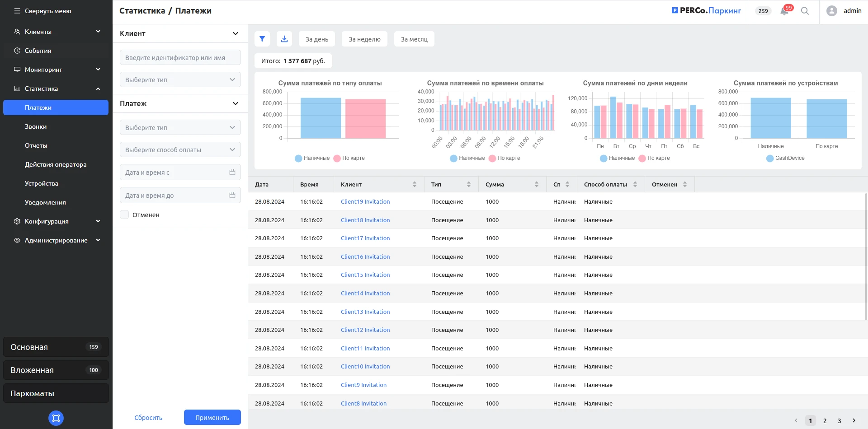Click the search magnifier icon in header
This screenshot has width=868, height=429.
pos(805,11)
